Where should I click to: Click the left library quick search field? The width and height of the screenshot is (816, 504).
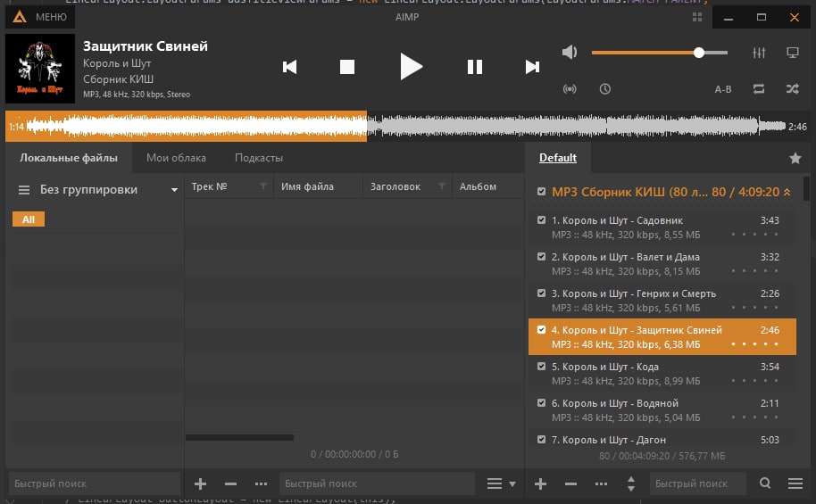tap(95, 483)
